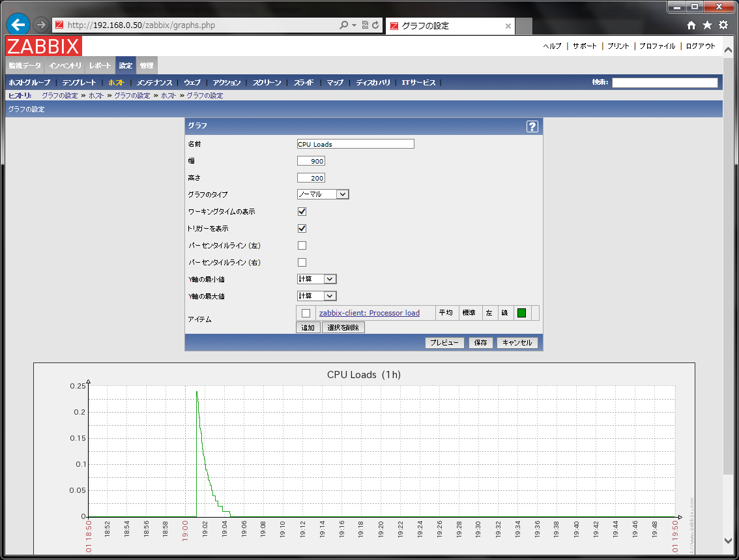Go to スライド submenu
The height and width of the screenshot is (560, 739).
304,83
